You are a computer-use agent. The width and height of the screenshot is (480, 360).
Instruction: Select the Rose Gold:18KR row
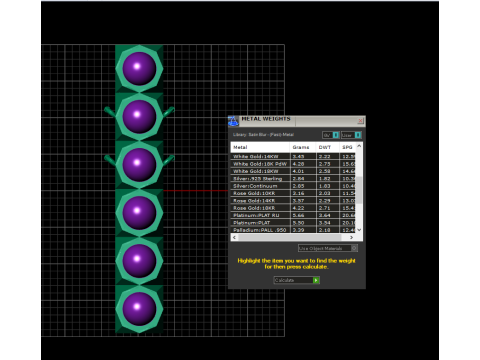(x=293, y=208)
